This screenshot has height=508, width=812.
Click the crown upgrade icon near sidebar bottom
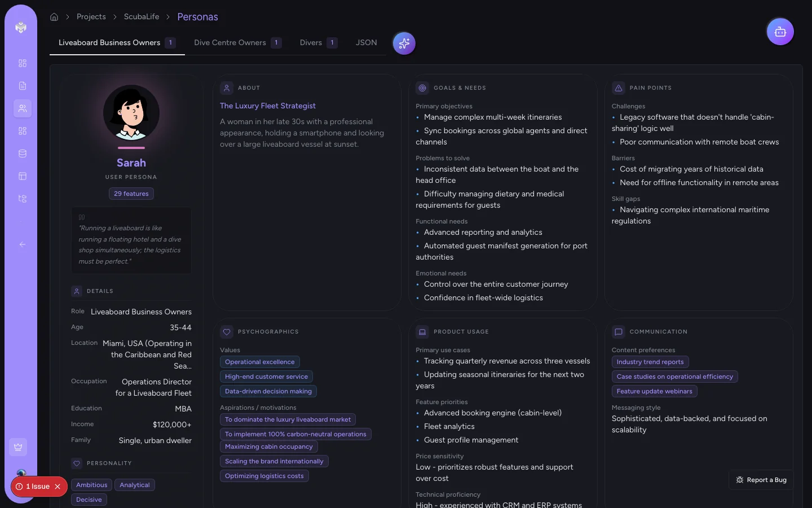[x=18, y=447]
